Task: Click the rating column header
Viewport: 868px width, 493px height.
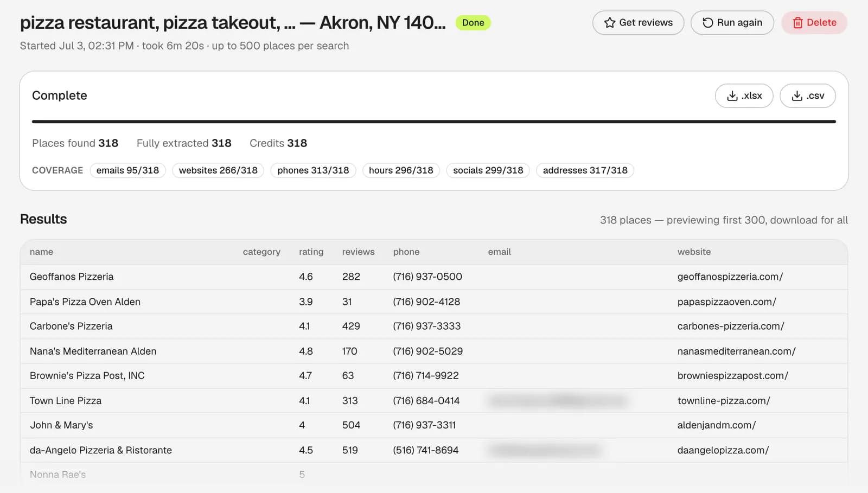Action: pyautogui.click(x=311, y=252)
